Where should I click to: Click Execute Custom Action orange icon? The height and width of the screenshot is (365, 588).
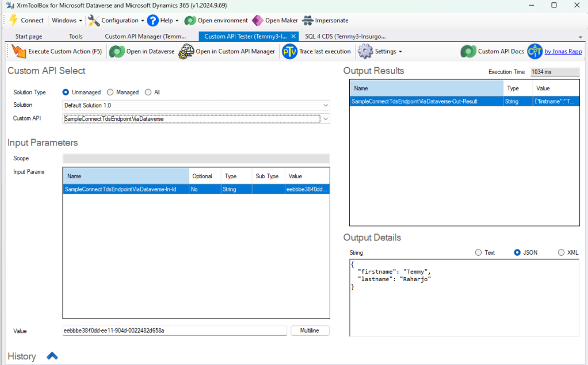pos(19,51)
